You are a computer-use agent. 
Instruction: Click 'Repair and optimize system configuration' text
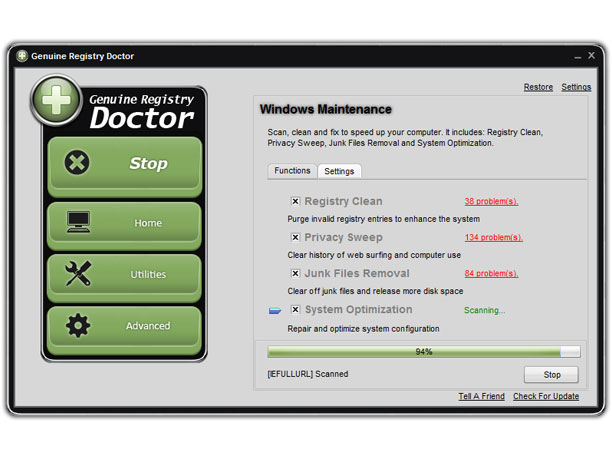[363, 329]
